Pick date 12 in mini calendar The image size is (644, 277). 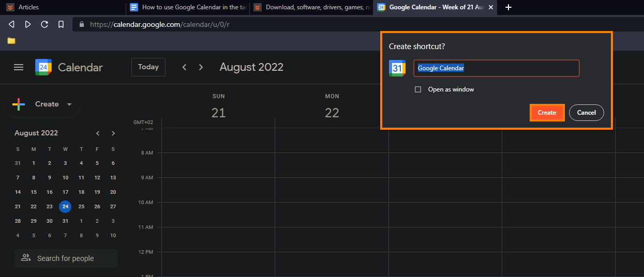pos(97,178)
